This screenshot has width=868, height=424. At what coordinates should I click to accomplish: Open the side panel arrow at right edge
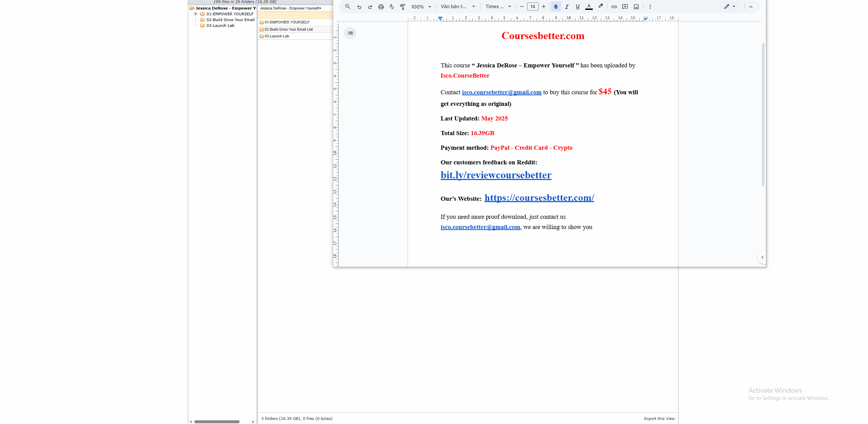tap(762, 257)
